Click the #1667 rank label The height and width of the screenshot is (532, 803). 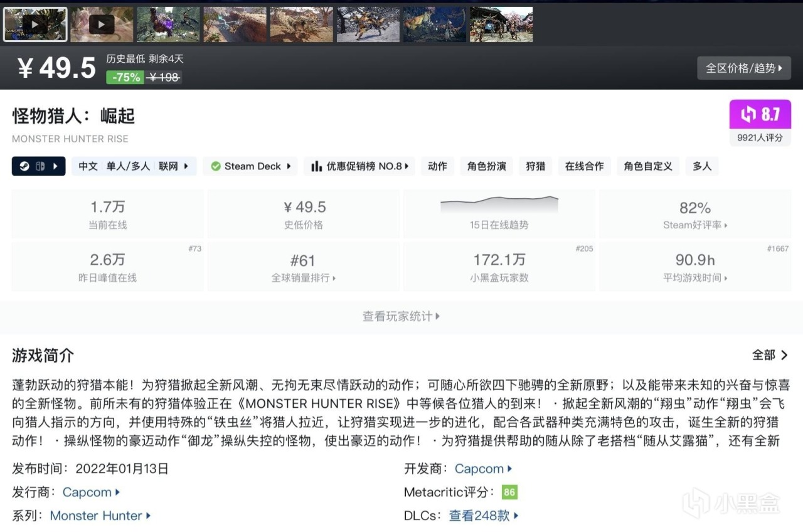tap(778, 249)
